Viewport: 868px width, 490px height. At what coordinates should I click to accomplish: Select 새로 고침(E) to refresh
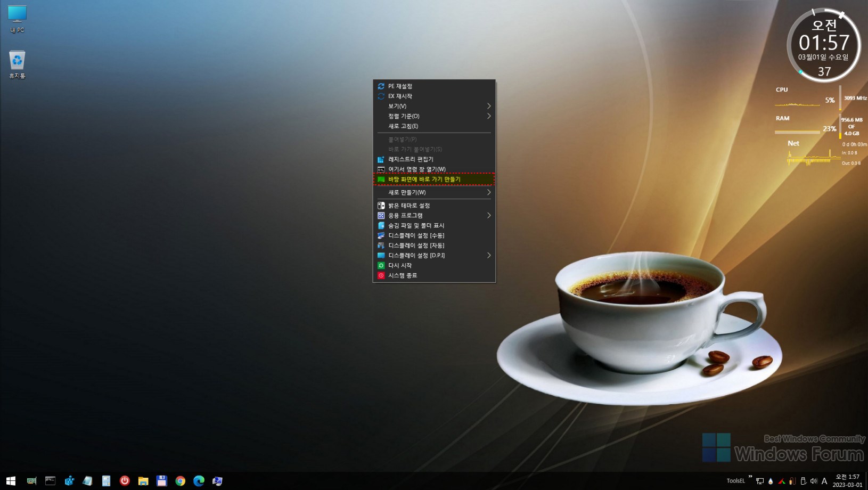(x=434, y=126)
